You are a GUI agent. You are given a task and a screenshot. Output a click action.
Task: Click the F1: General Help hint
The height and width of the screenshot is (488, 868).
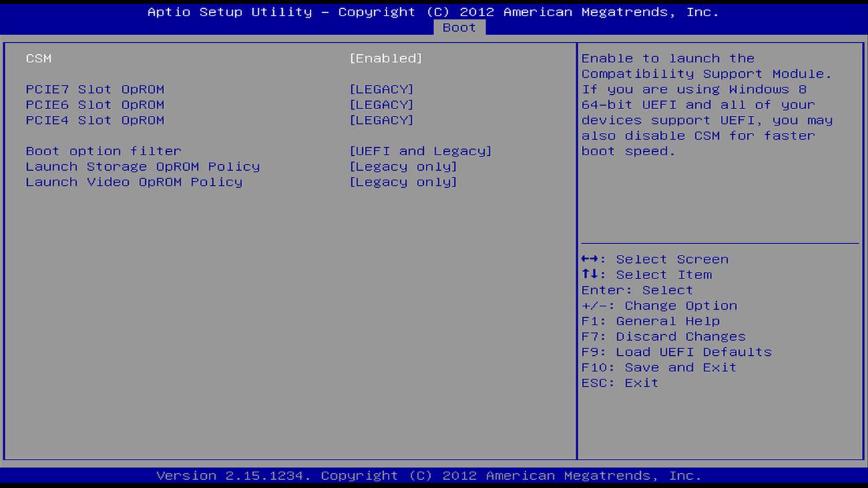[651, 321]
